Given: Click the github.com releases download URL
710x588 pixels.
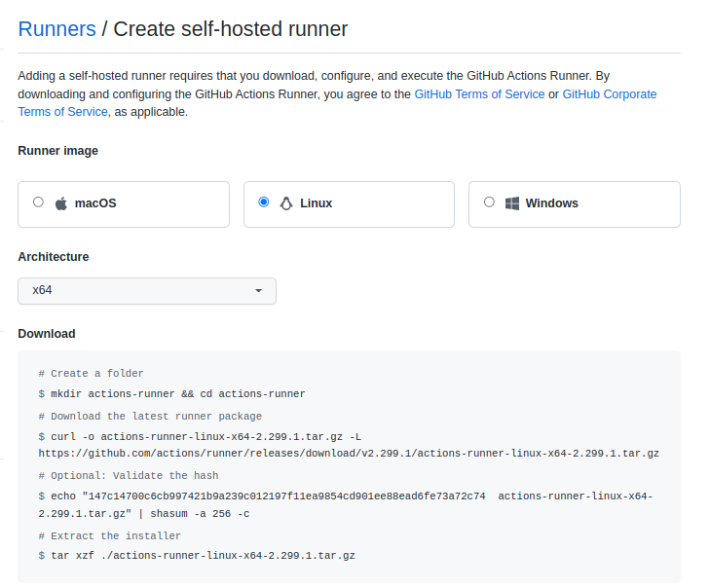Looking at the screenshot, I should pos(349,453).
